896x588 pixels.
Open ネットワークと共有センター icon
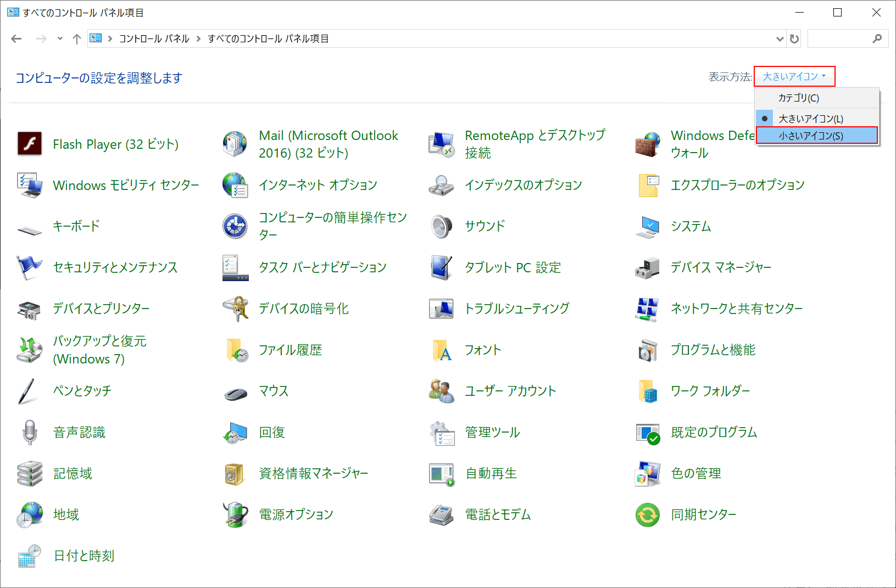click(x=648, y=309)
